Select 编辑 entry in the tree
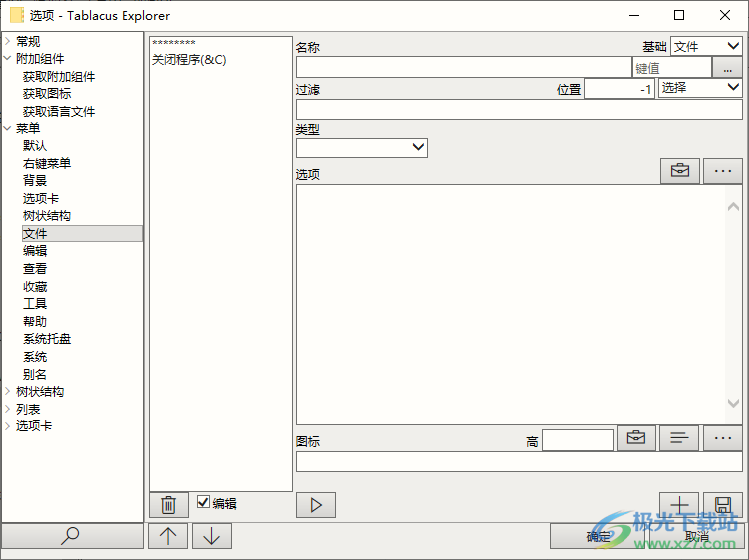Viewport: 749px width, 560px height. (35, 251)
